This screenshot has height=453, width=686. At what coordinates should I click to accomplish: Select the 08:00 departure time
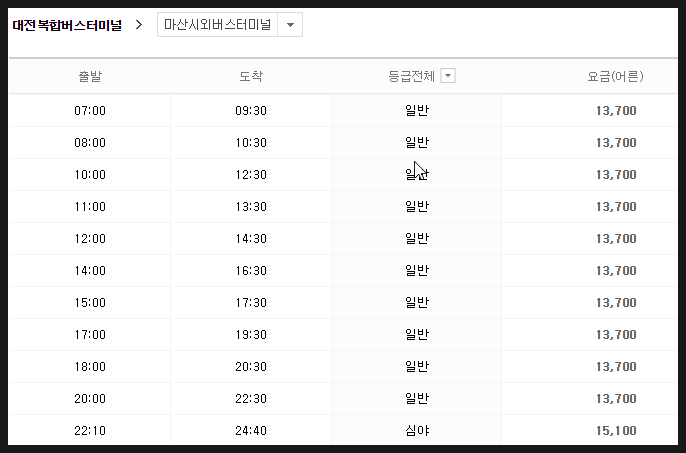pos(90,143)
